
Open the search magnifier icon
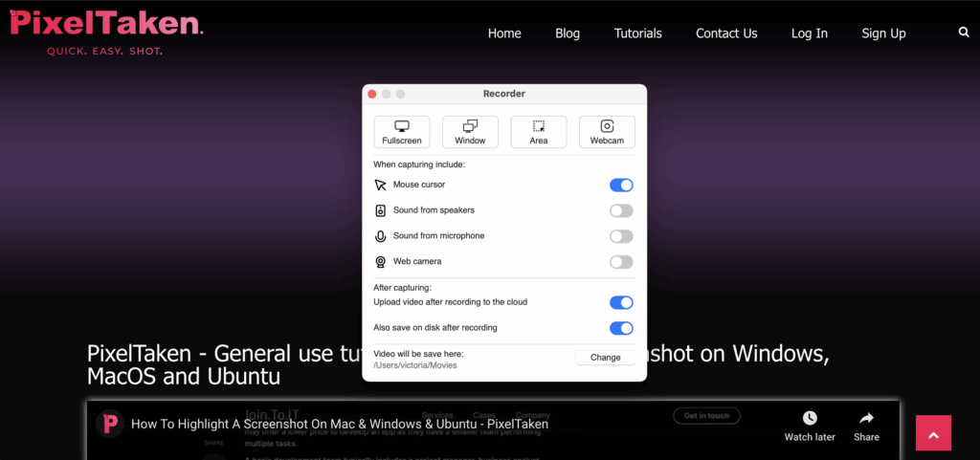[964, 33]
